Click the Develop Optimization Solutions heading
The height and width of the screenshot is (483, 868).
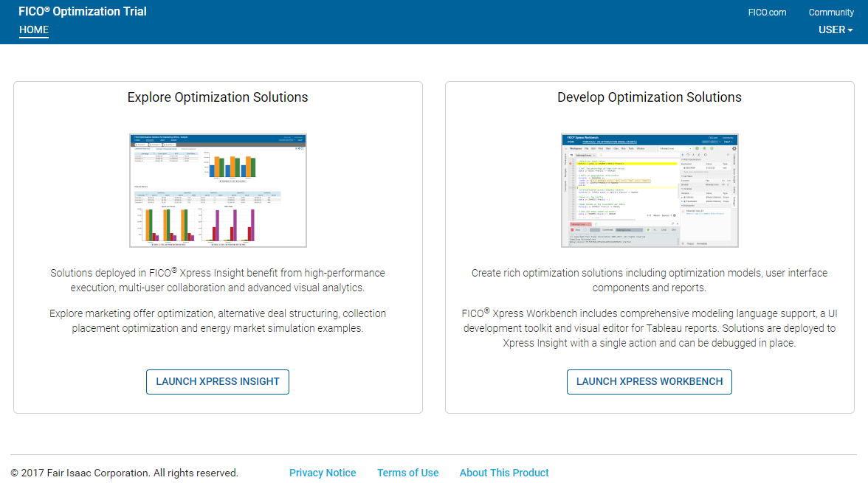pyautogui.click(x=650, y=97)
